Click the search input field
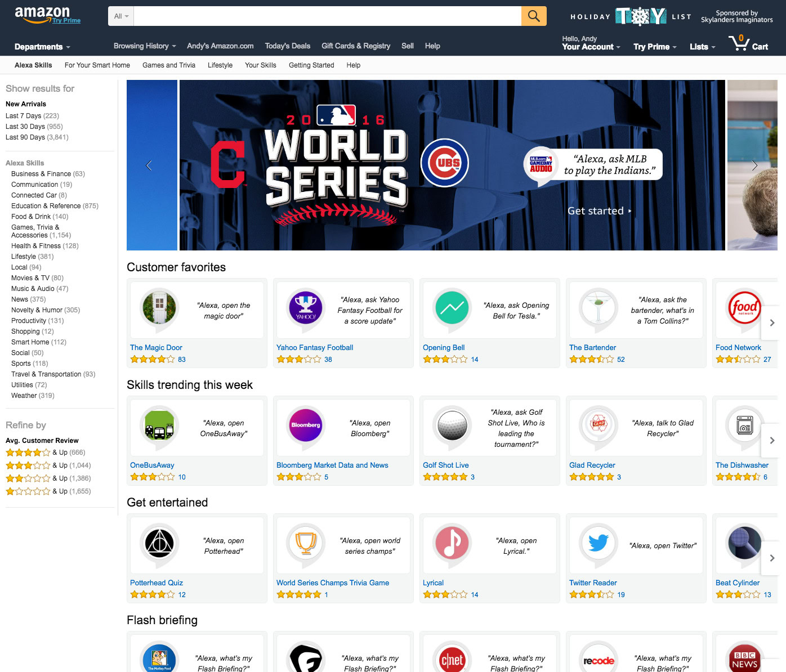Image resolution: width=786 pixels, height=672 pixels. pos(328,16)
